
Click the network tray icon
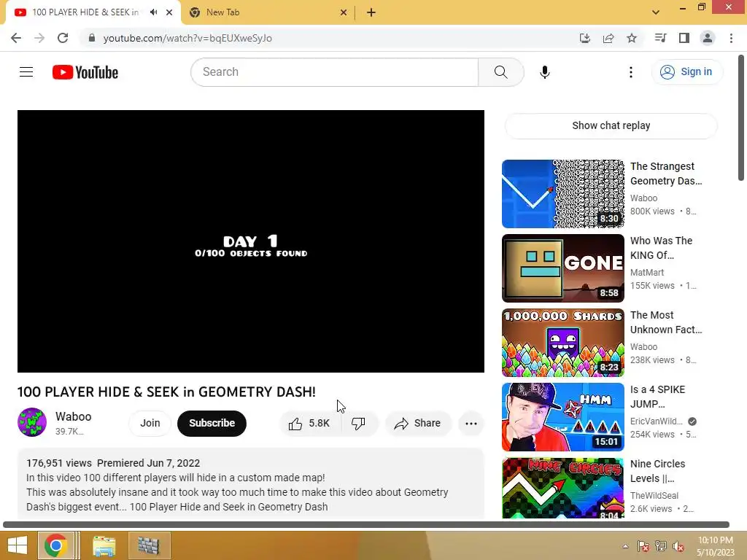[661, 546]
